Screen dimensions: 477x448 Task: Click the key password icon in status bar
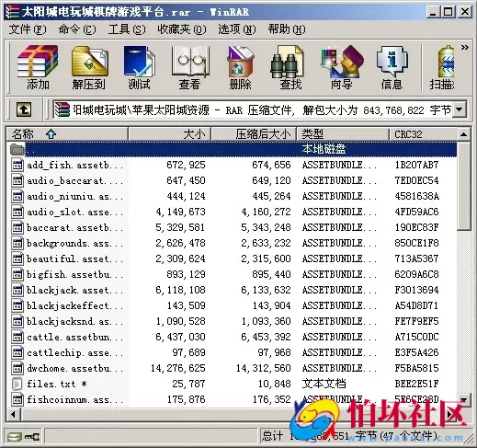(x=32, y=436)
